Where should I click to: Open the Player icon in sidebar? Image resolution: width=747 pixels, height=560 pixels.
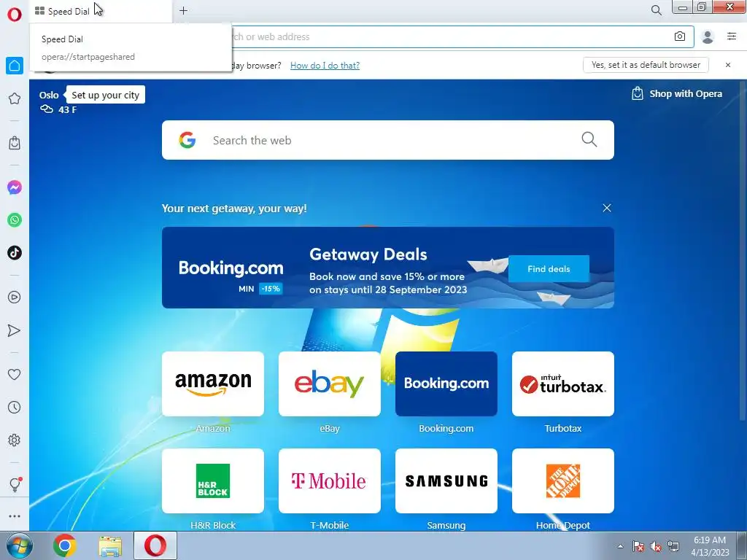15,297
